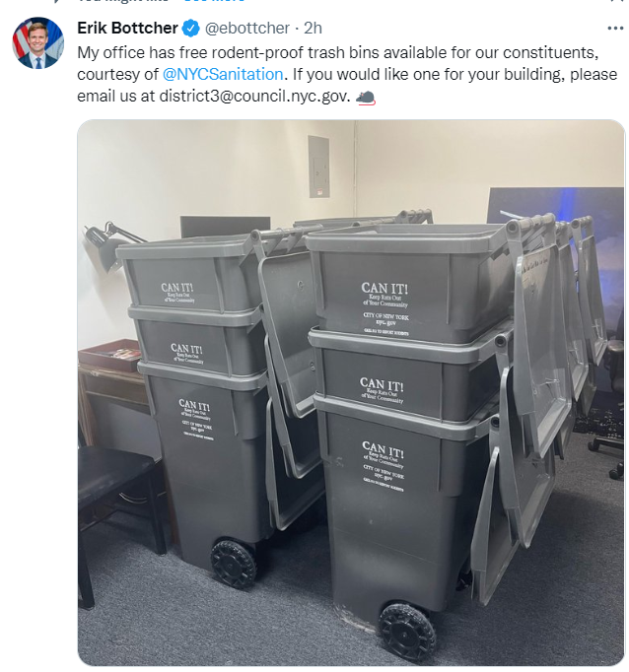Click the red tray on the wooden desk
Viewport: 629px width, 672px height.
coord(109,355)
